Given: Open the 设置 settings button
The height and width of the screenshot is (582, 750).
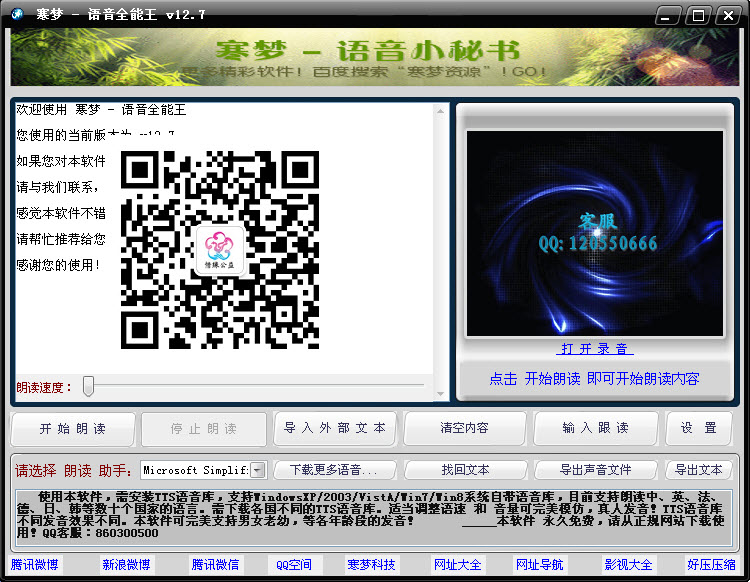Looking at the screenshot, I should click(698, 428).
